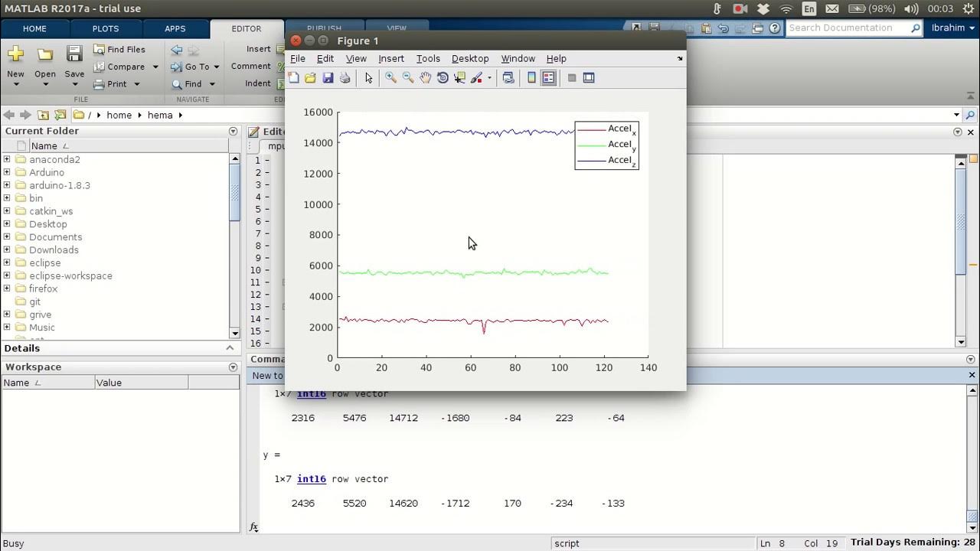This screenshot has height=551, width=980.
Task: Click the Up One Level folder icon
Action: click(x=43, y=115)
